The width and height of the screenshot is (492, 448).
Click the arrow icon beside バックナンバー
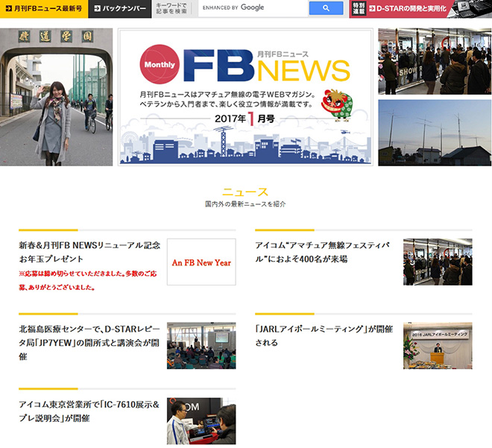97,8
